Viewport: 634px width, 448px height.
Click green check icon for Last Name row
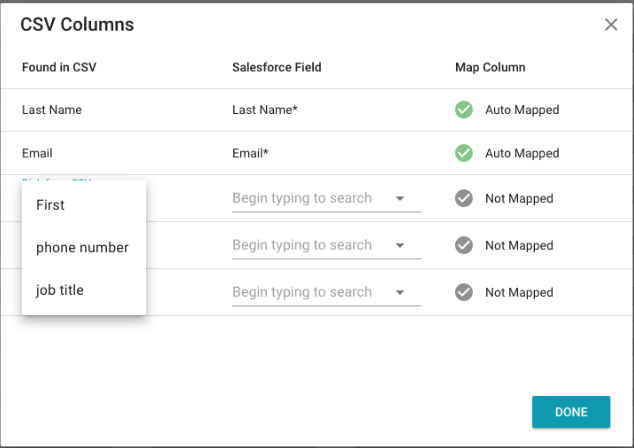point(464,110)
